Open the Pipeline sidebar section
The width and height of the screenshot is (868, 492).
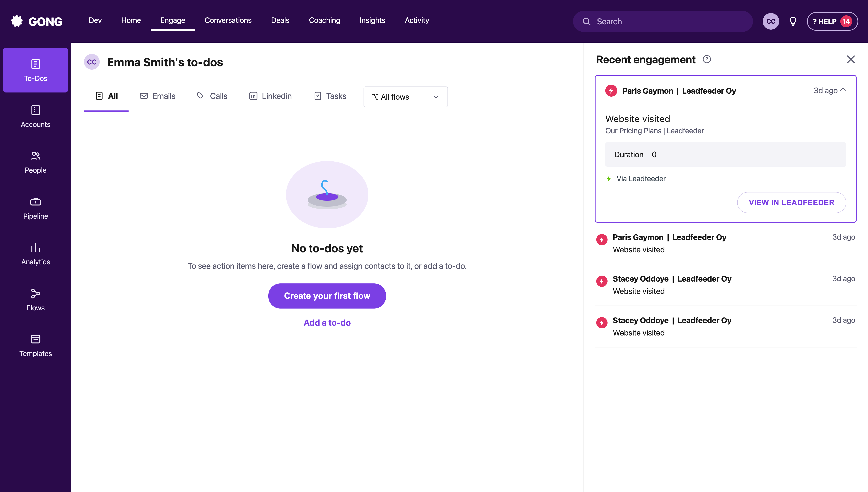[x=35, y=208]
